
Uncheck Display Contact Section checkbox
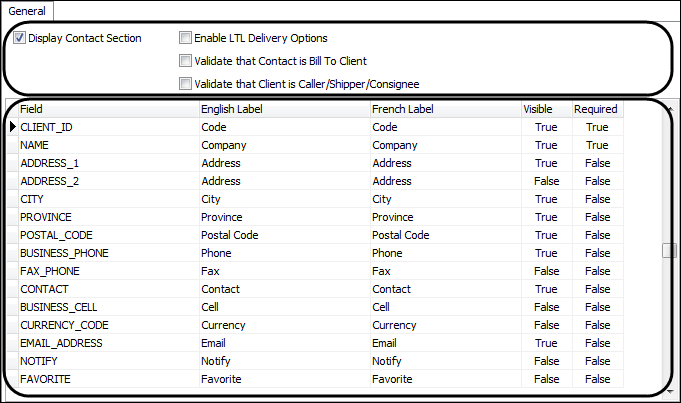(x=20, y=38)
